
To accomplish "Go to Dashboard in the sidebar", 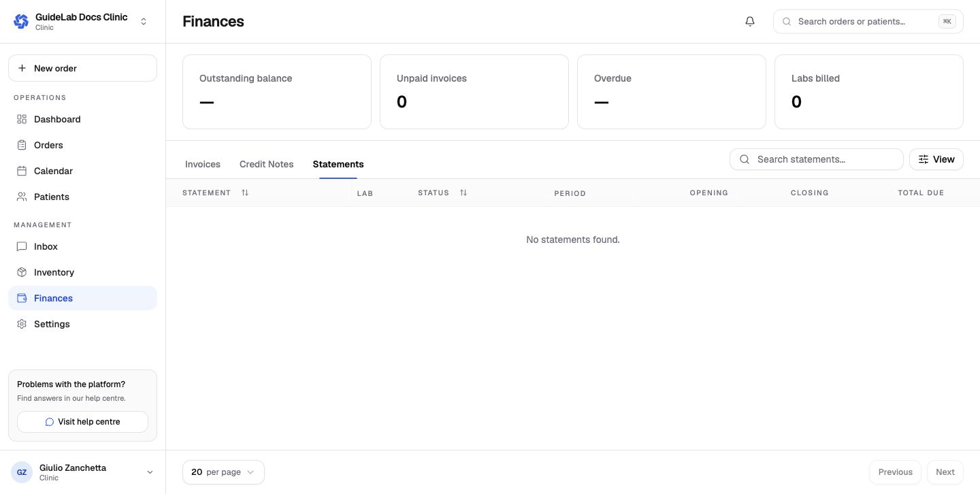I will 83,119.
